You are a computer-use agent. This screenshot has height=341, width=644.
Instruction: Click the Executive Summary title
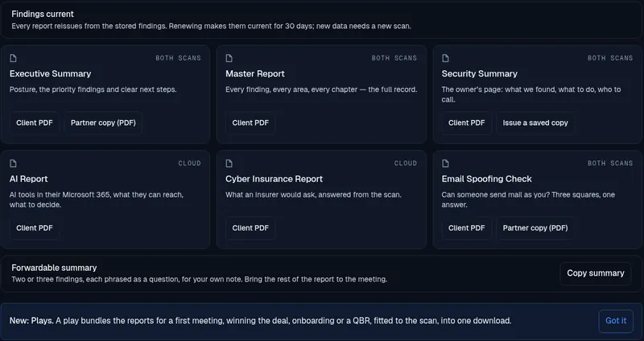(50, 73)
